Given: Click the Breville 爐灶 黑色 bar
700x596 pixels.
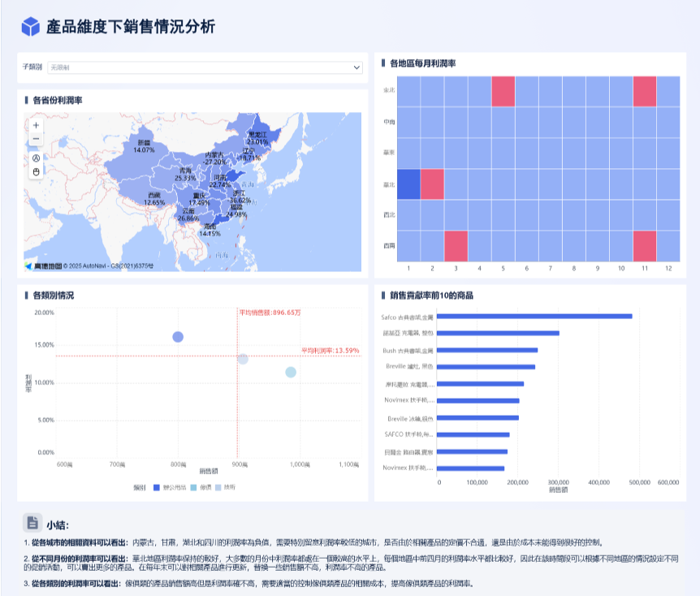Looking at the screenshot, I should pyautogui.click(x=486, y=367).
